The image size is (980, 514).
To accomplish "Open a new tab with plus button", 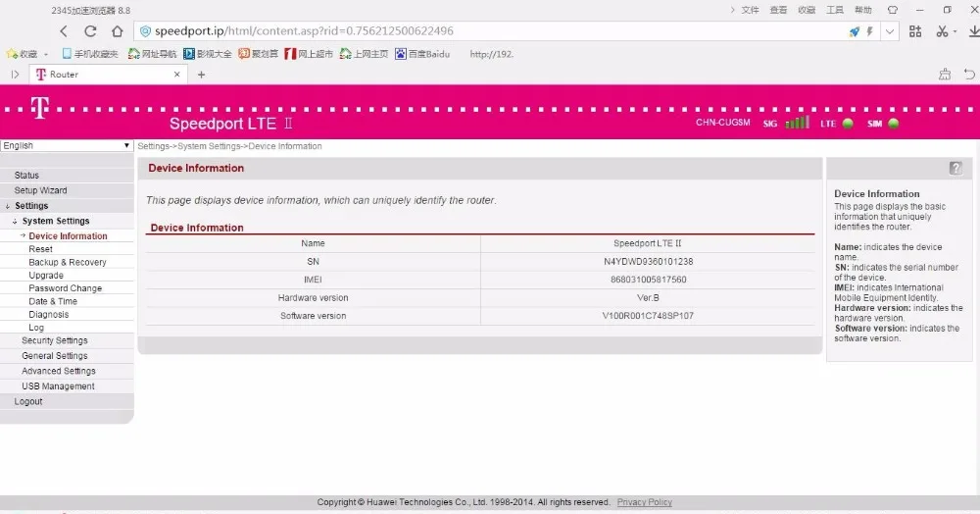I will pos(201,75).
